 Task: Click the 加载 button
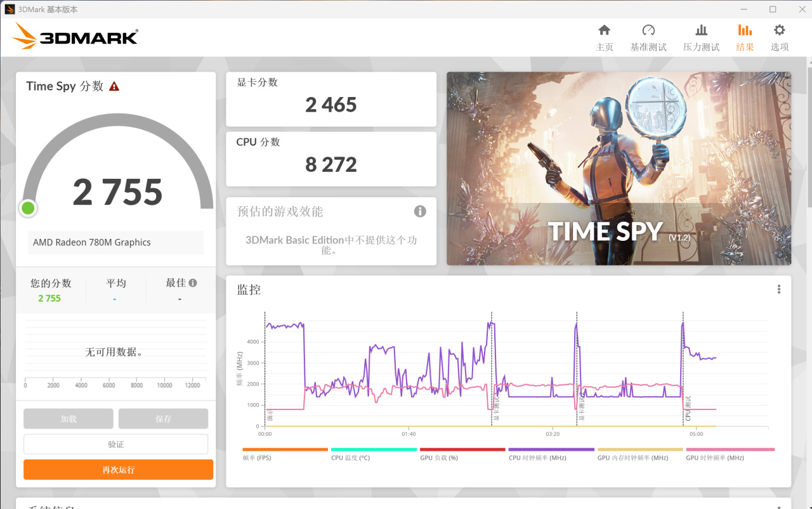tap(69, 419)
